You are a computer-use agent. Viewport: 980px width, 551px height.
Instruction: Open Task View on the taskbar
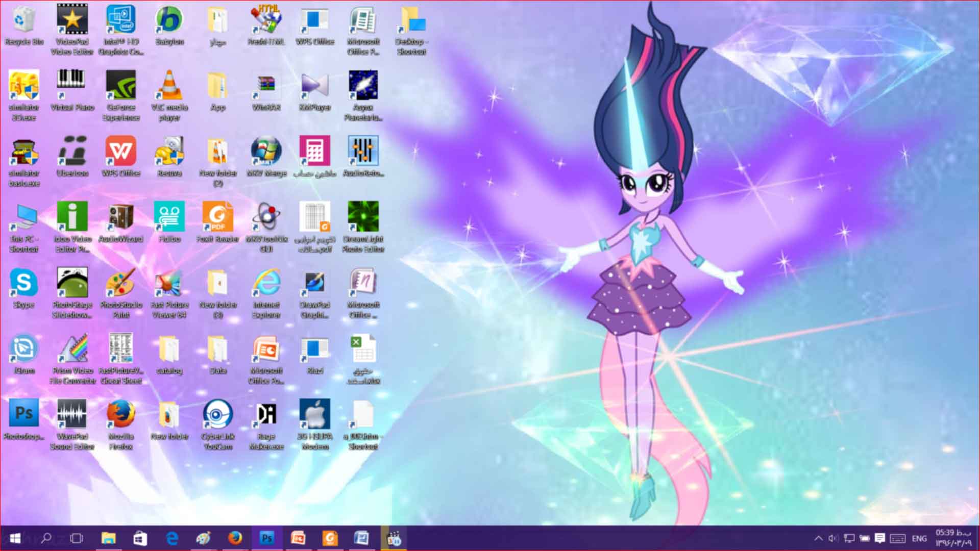77,538
